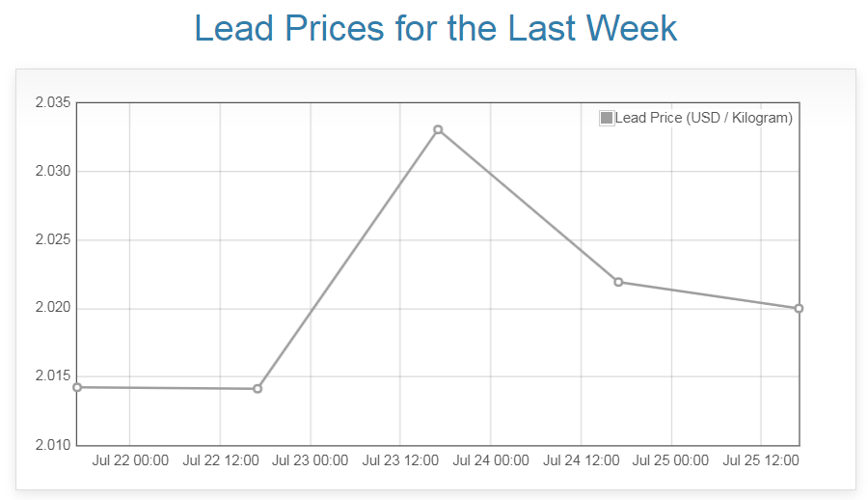Select the 2.010 y-axis value

tap(53, 445)
